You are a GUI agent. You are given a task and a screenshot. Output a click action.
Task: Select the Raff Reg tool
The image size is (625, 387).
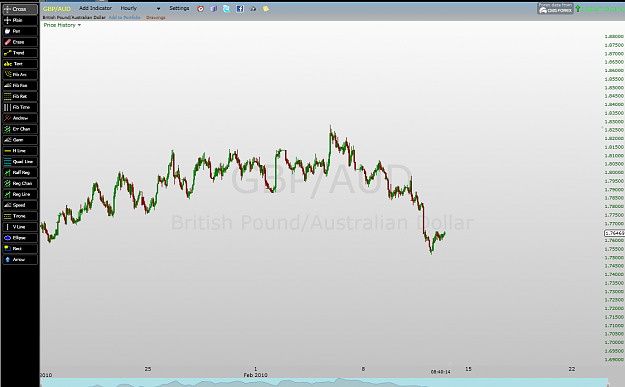coord(20,172)
